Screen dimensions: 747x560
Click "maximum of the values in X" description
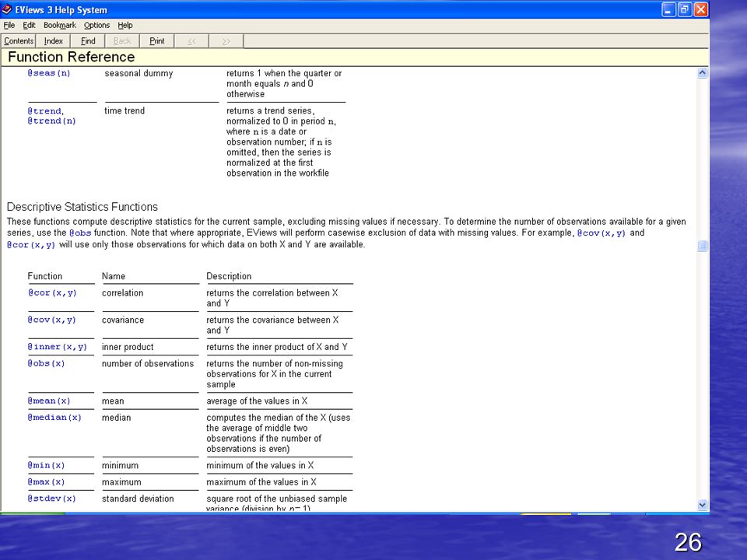point(261,482)
